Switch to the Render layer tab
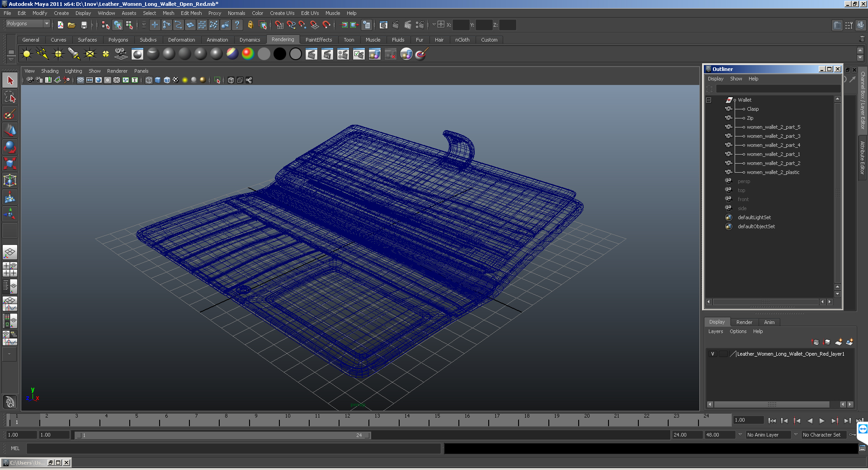This screenshot has width=868, height=470. tap(744, 322)
